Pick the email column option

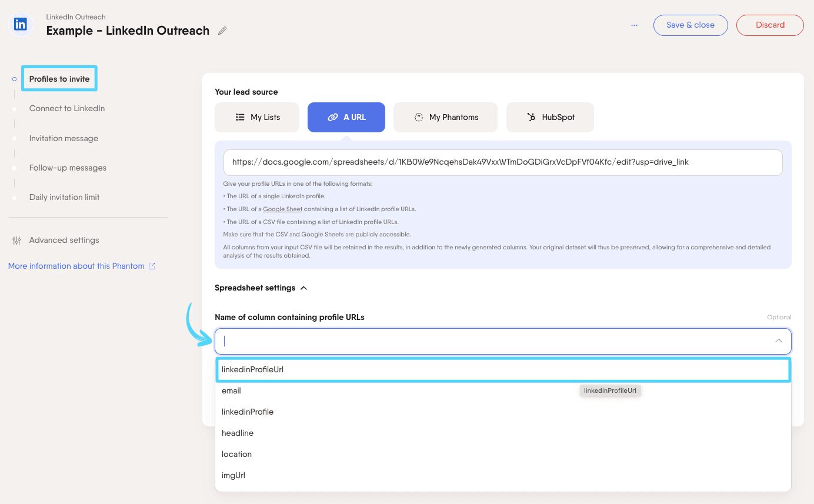tap(232, 391)
